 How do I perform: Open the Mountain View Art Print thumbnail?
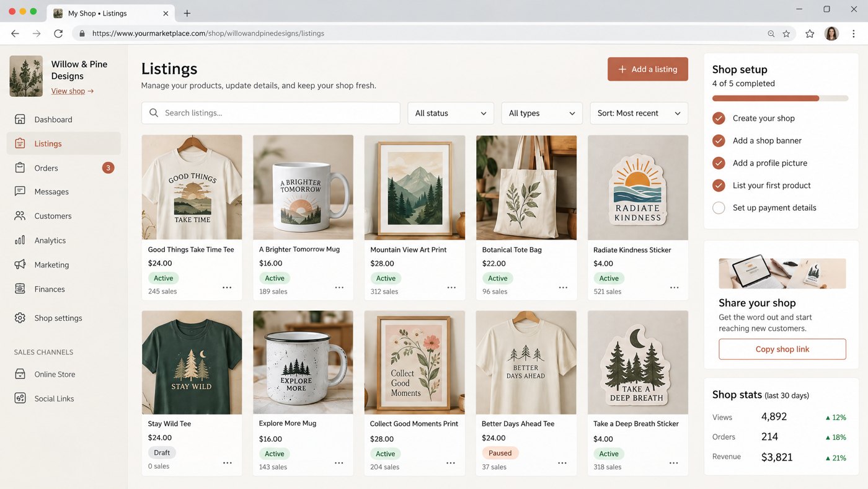(x=415, y=187)
